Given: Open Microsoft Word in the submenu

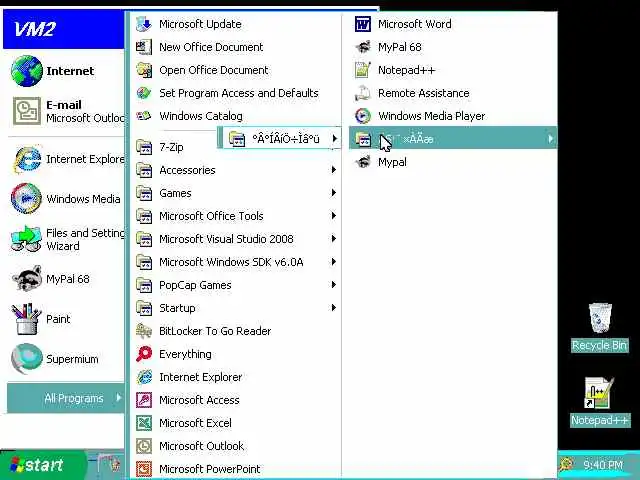Looking at the screenshot, I should (453, 24).
